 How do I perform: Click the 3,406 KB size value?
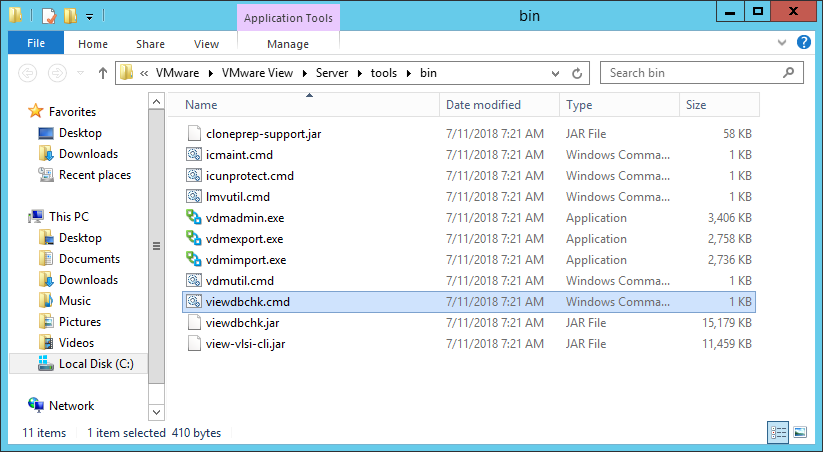[730, 218]
